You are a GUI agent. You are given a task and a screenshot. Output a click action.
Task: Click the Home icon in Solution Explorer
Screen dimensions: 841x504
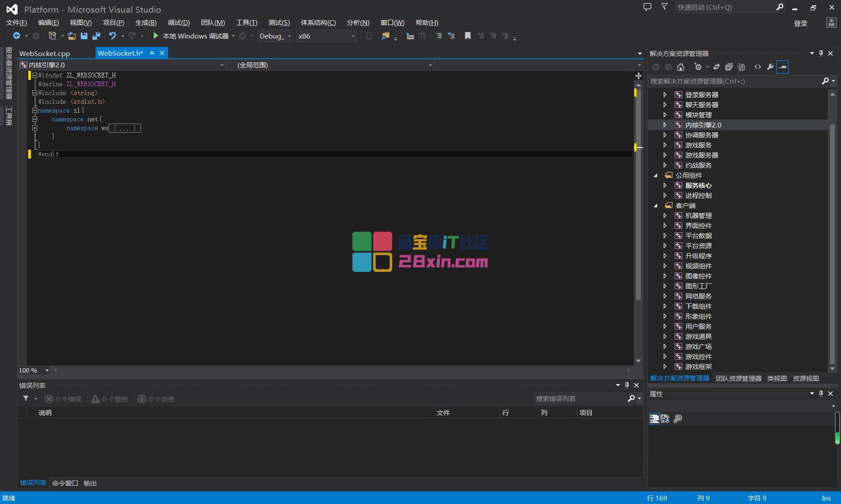[x=680, y=67]
